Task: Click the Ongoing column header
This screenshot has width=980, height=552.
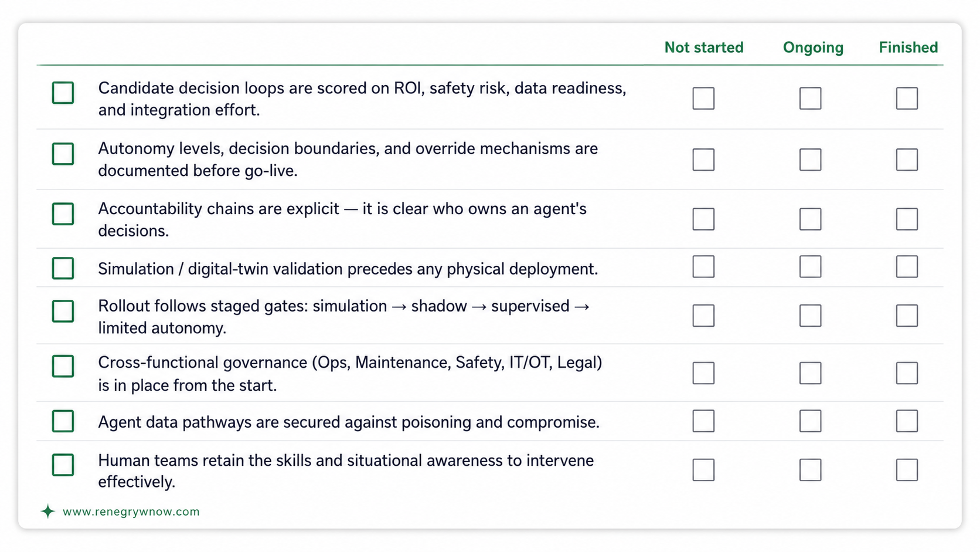Action: pyautogui.click(x=814, y=48)
